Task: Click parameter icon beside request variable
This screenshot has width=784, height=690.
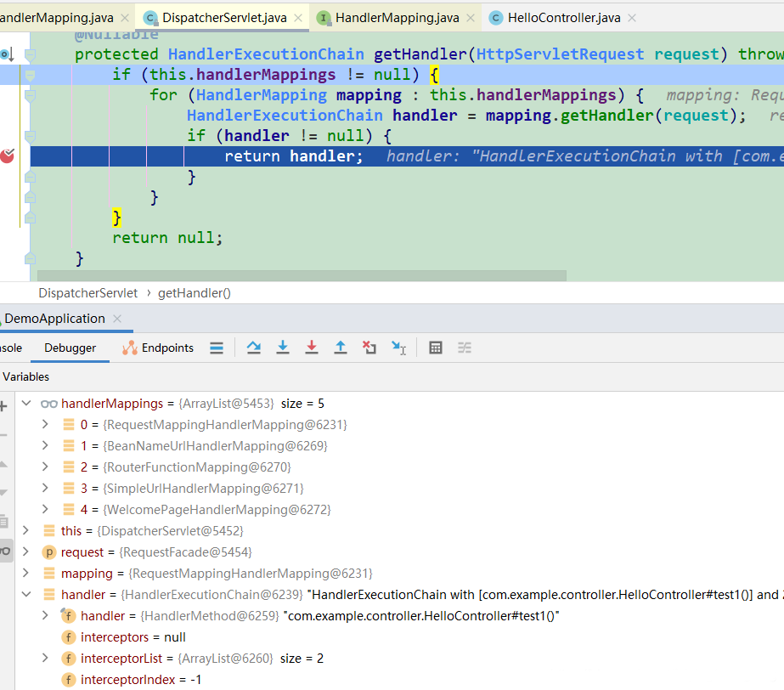Action: pos(49,552)
